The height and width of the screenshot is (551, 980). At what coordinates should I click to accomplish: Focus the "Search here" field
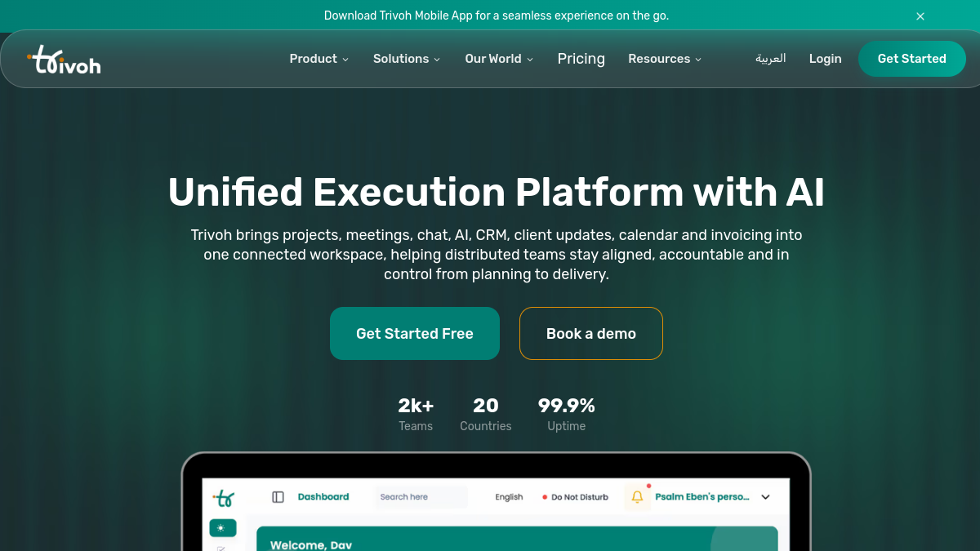coord(421,497)
